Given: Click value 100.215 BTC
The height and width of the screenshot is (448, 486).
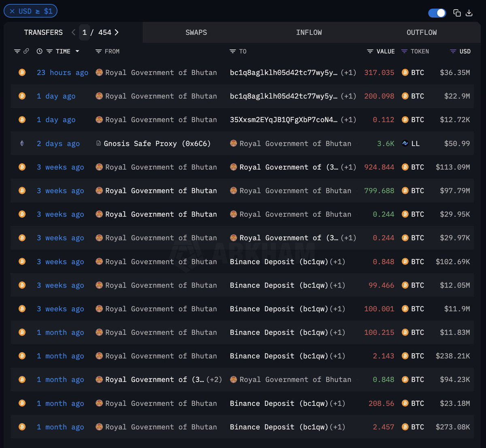Looking at the screenshot, I should click(x=379, y=333).
